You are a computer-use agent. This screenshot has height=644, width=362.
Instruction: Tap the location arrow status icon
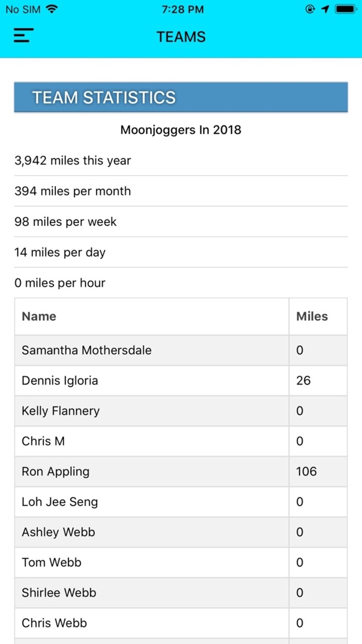point(325,9)
